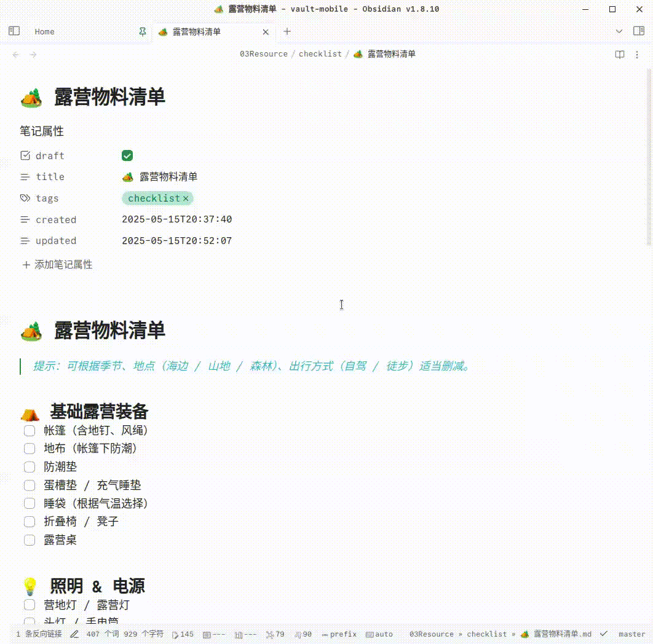Screen dimensions: 653x644
Task: Open a new tab with plus icon
Action: pos(287,31)
